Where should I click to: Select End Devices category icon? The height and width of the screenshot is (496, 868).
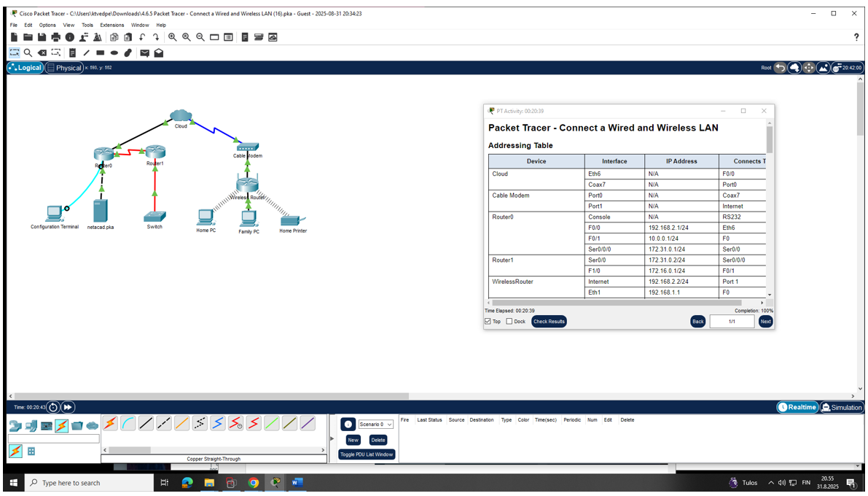point(31,426)
